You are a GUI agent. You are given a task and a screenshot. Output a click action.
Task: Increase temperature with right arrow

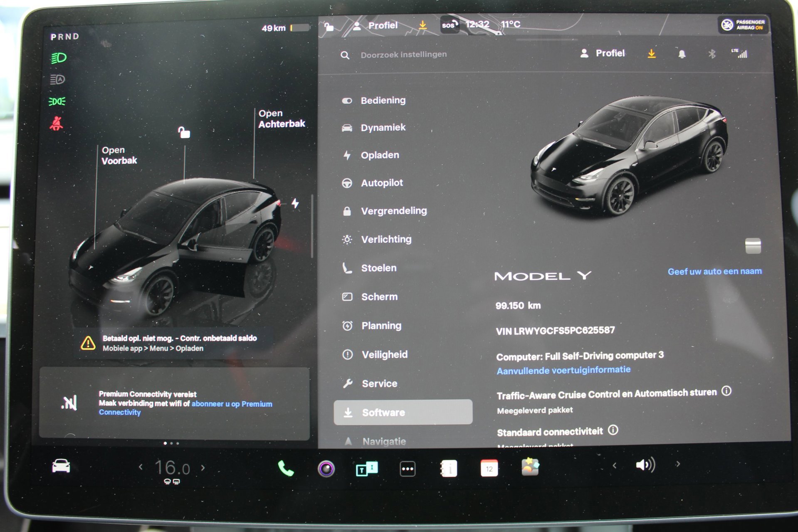click(x=203, y=468)
